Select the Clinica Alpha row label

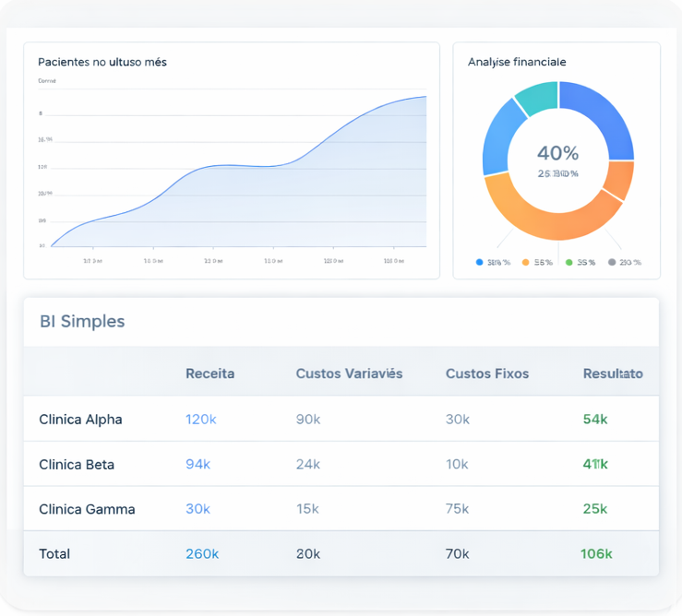(80, 420)
